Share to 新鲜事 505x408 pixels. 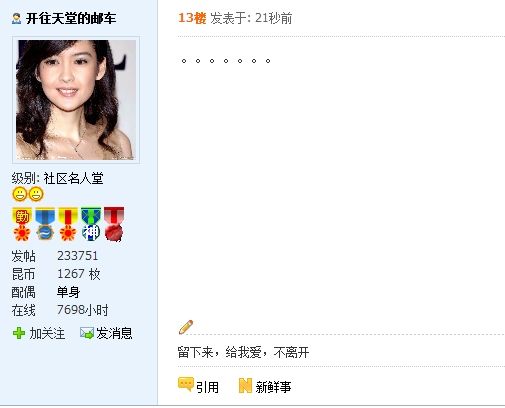click(273, 387)
